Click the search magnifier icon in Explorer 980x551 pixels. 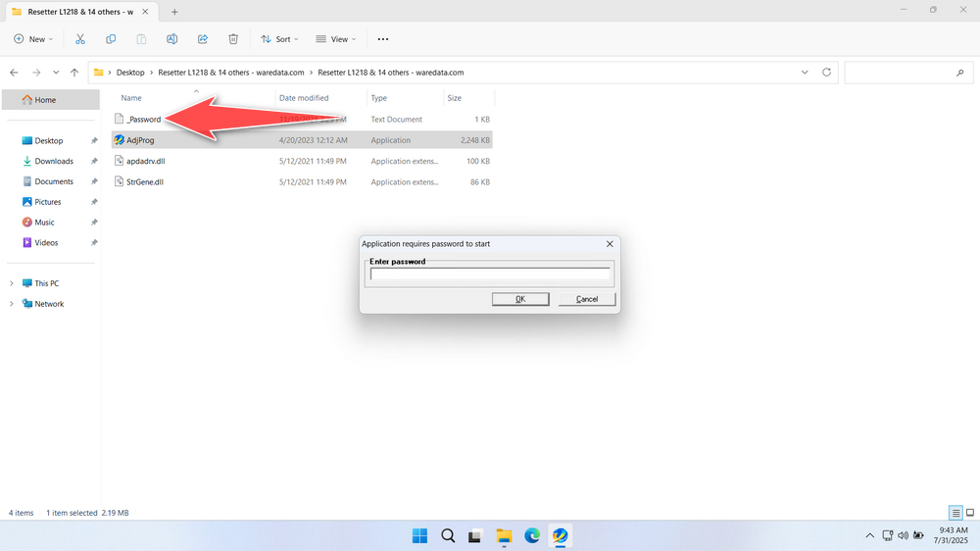point(960,73)
